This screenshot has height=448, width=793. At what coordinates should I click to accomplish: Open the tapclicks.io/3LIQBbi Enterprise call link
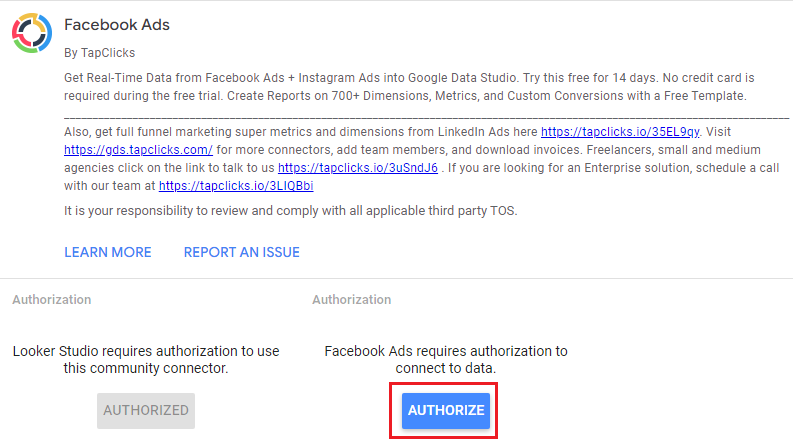coord(236,186)
